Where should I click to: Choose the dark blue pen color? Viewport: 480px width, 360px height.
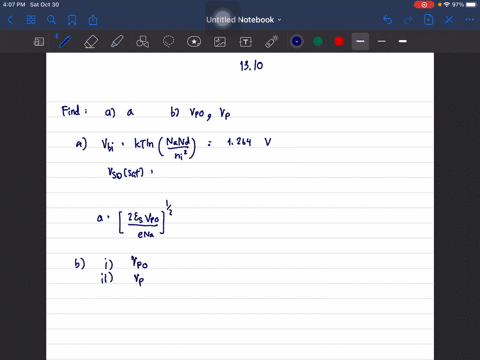click(x=297, y=41)
